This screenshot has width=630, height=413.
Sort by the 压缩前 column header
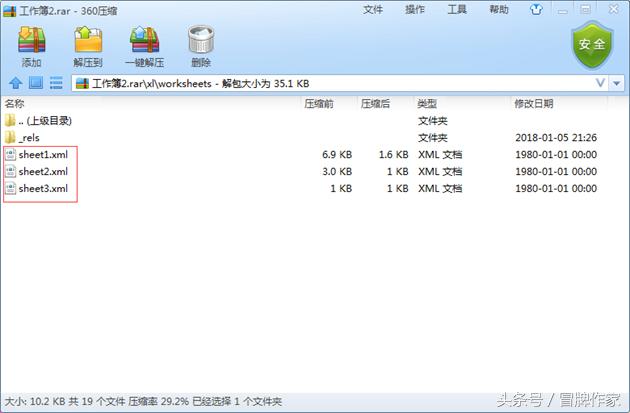click(319, 104)
